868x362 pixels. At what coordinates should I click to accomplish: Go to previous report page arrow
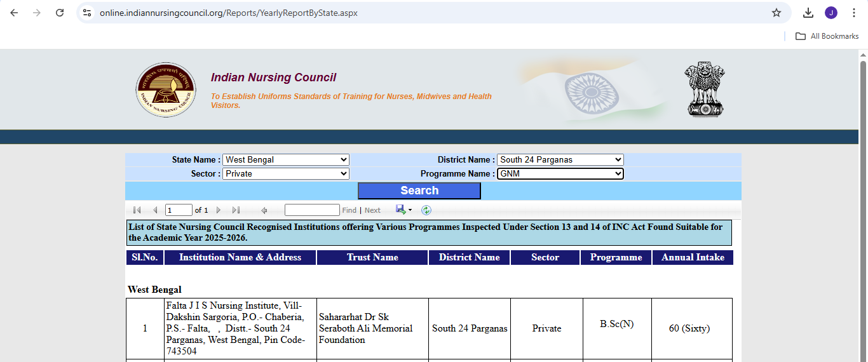pos(155,210)
